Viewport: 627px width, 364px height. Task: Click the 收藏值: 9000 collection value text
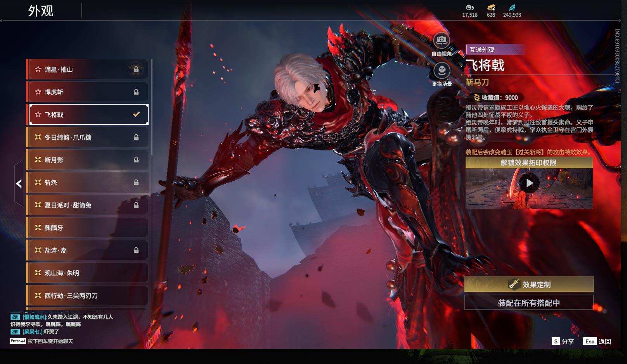click(x=500, y=98)
